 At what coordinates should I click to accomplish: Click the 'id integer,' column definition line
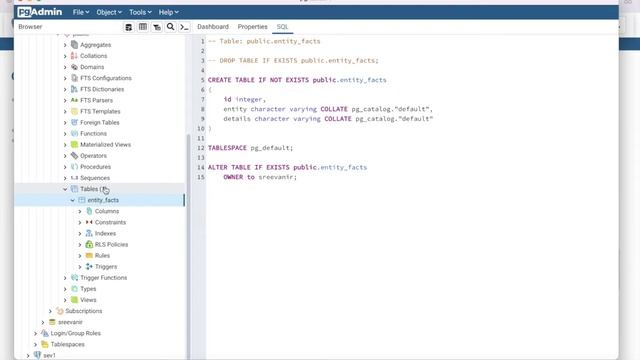pyautogui.click(x=244, y=99)
